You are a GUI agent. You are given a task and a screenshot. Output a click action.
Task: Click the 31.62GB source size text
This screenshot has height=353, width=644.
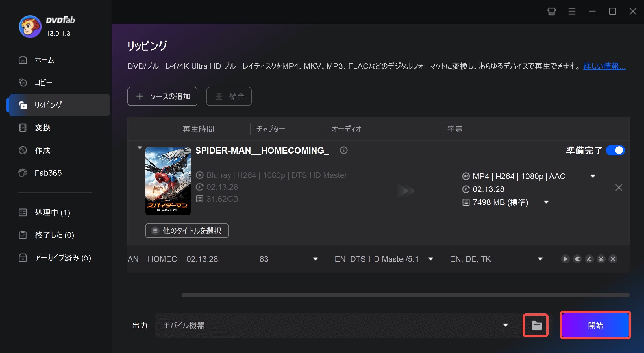(x=222, y=199)
